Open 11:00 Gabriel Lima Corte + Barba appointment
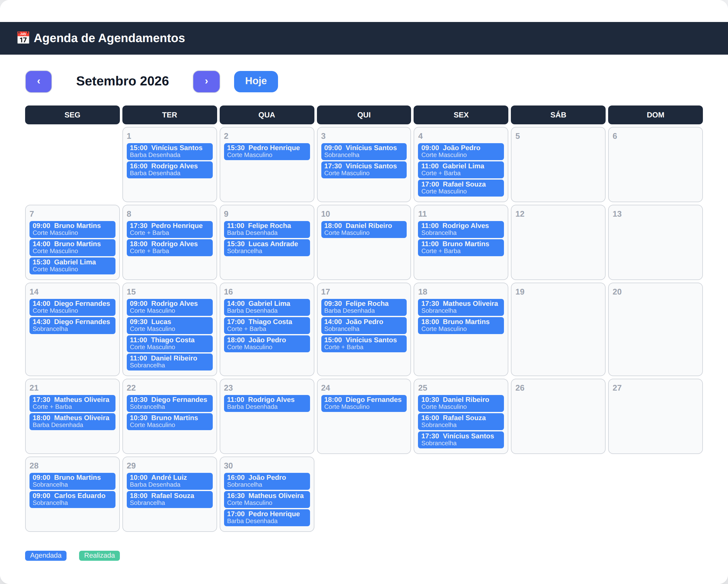 pyautogui.click(x=461, y=170)
